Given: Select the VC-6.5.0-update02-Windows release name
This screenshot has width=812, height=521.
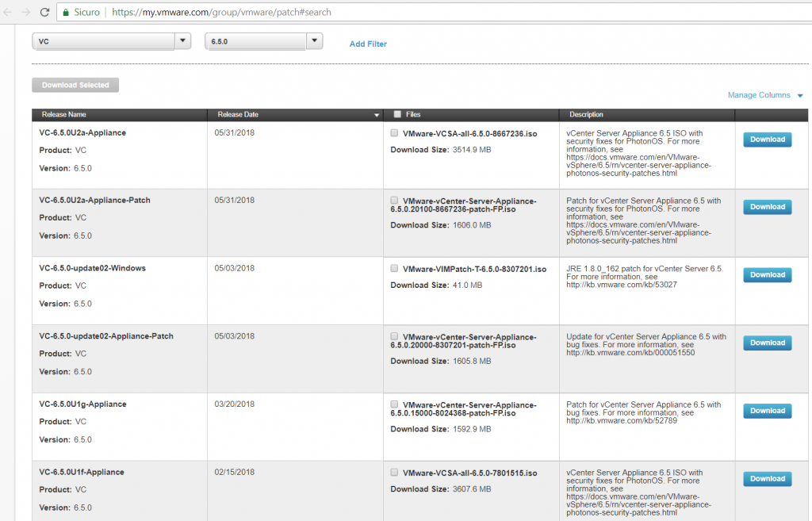Looking at the screenshot, I should (93, 268).
